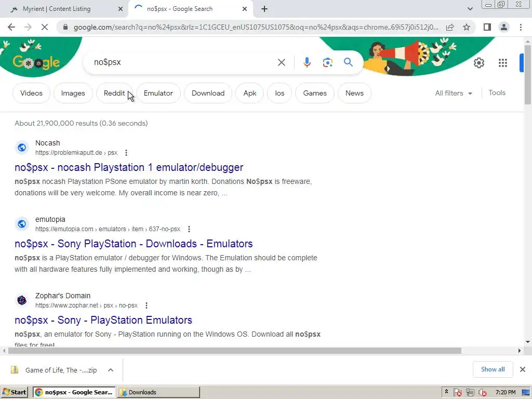Viewport: 532px width, 399px height.
Task: Click Zophar's Domain favicon
Action: pyautogui.click(x=22, y=300)
